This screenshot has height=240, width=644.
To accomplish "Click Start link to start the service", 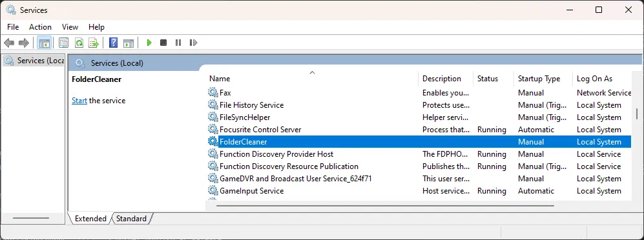I will point(79,101).
